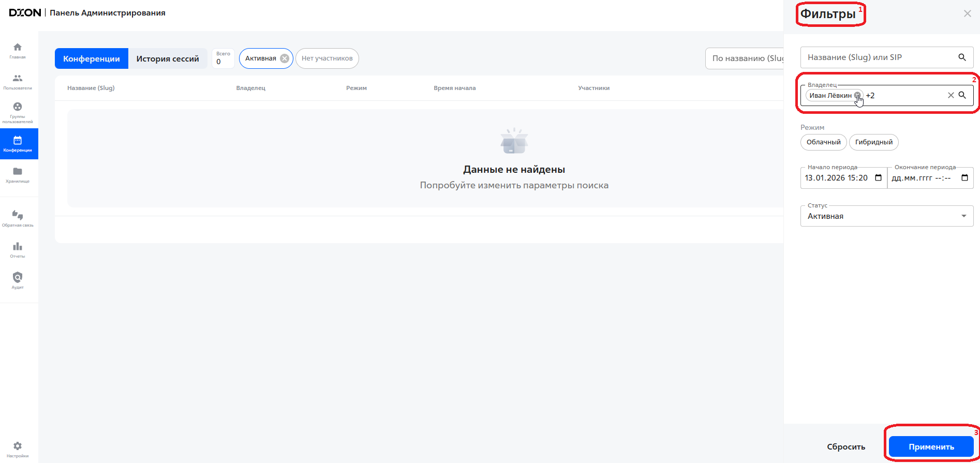This screenshot has width=980, height=463.
Task: Open Аудит section in sidebar
Action: coord(18,280)
